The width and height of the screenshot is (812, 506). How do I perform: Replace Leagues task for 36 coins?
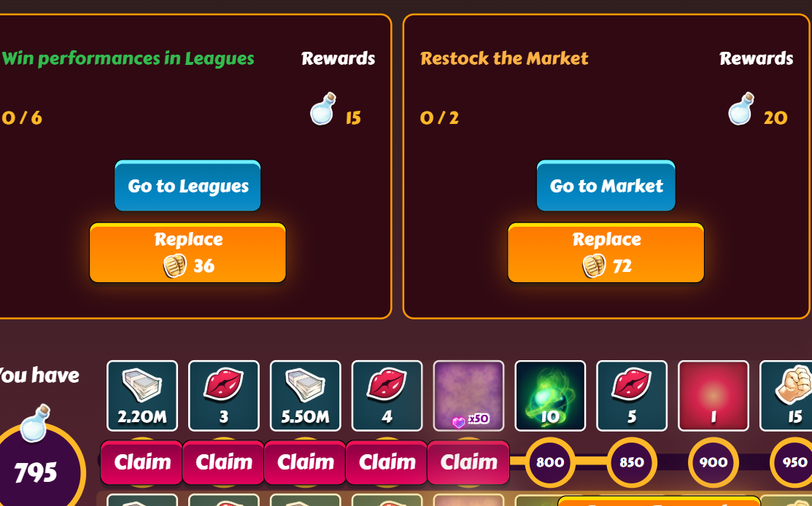[x=187, y=253]
